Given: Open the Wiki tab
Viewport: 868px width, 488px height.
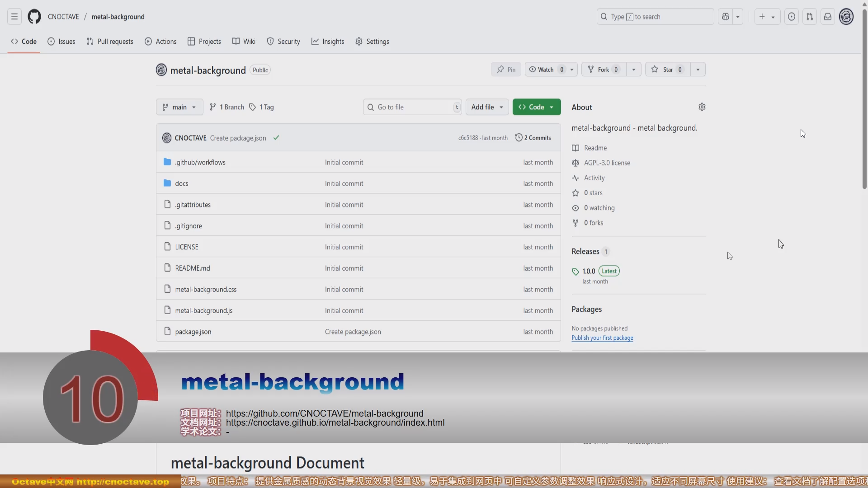Looking at the screenshot, I should tap(244, 42).
